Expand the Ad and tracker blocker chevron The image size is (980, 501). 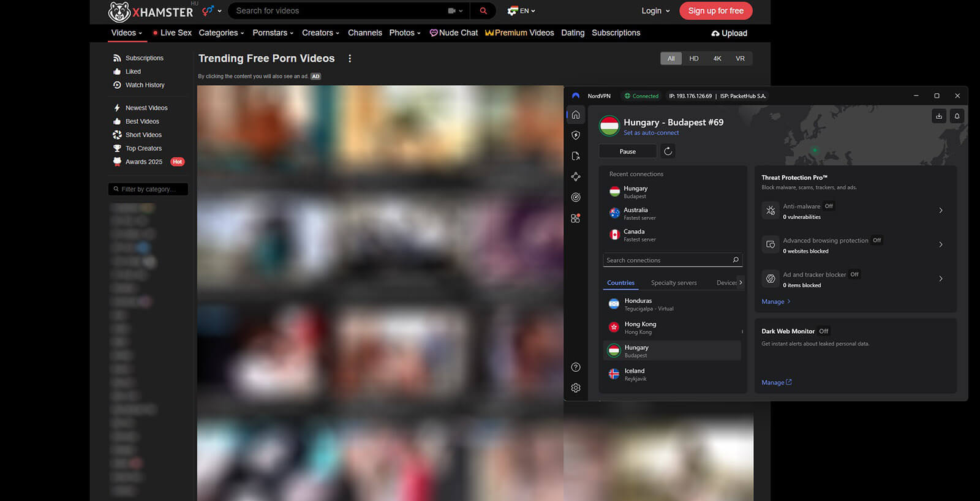(x=941, y=279)
